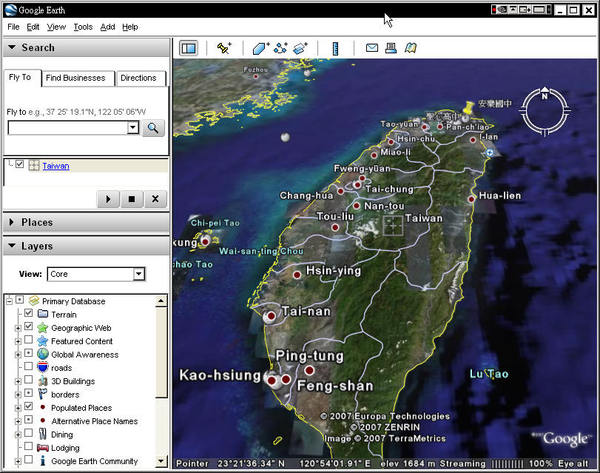The width and height of the screenshot is (600, 473).
Task: Open the Add menu
Action: point(108,27)
